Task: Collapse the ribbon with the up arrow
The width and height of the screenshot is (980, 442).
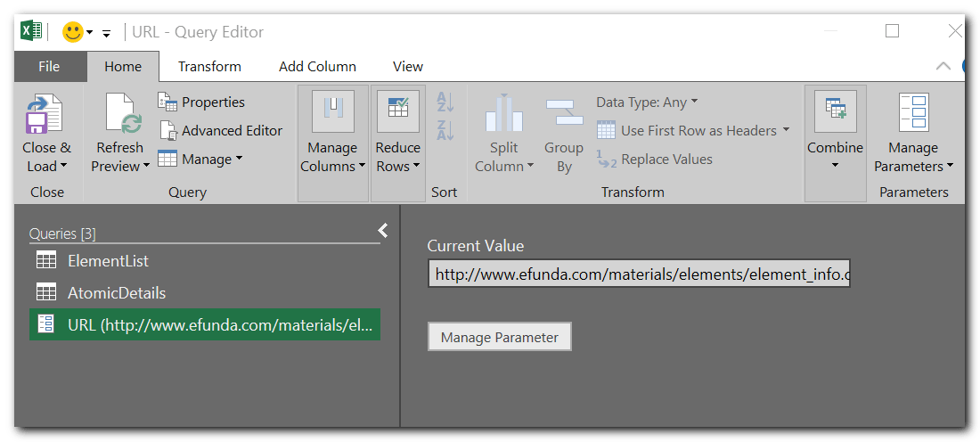Action: [x=943, y=66]
